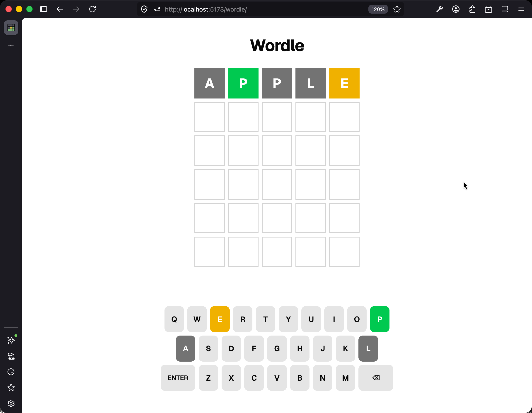Go back to previous page

pos(60,9)
